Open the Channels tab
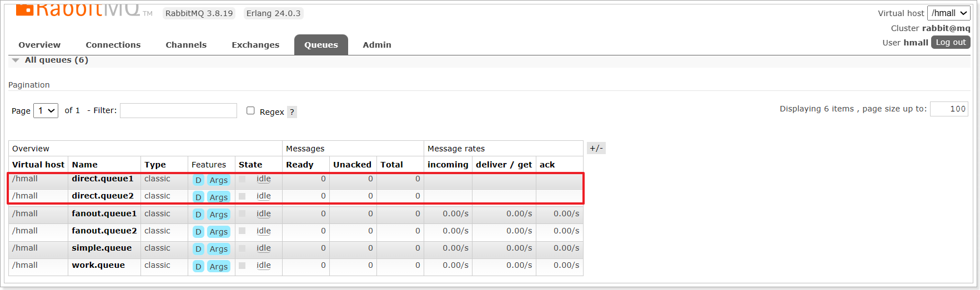980x290 pixels. [x=186, y=45]
